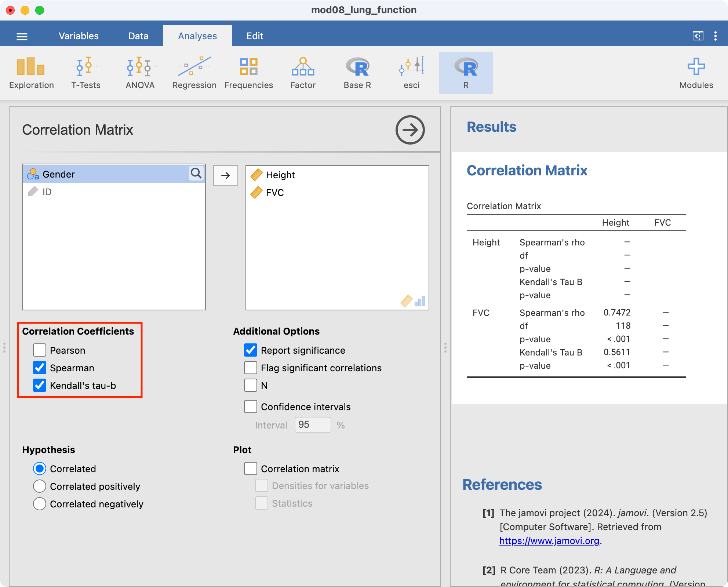Click the variable search magnifier icon
The image size is (728, 587).
click(196, 174)
